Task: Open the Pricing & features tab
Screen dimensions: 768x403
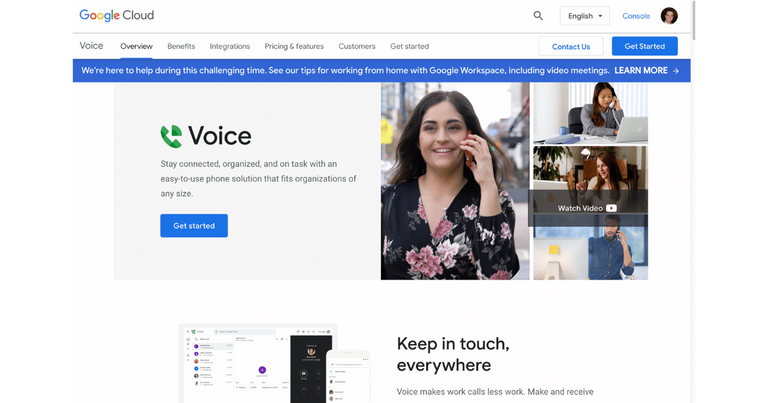Action: [x=294, y=46]
